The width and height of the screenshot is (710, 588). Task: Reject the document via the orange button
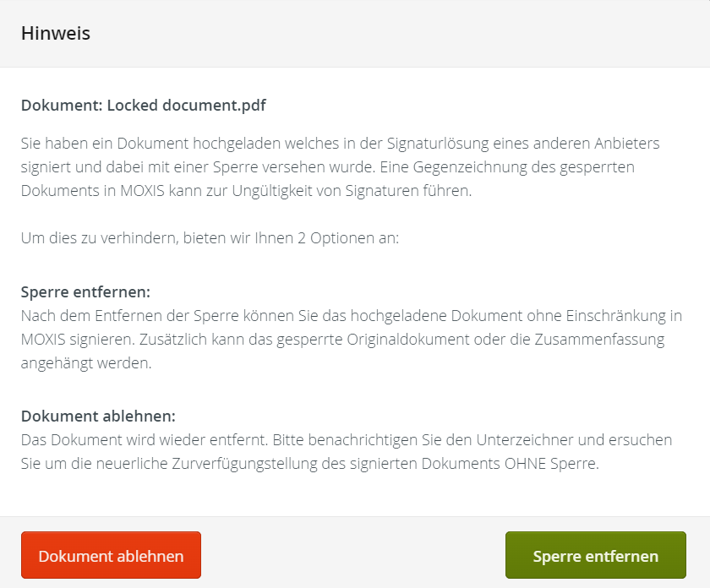pyautogui.click(x=111, y=555)
